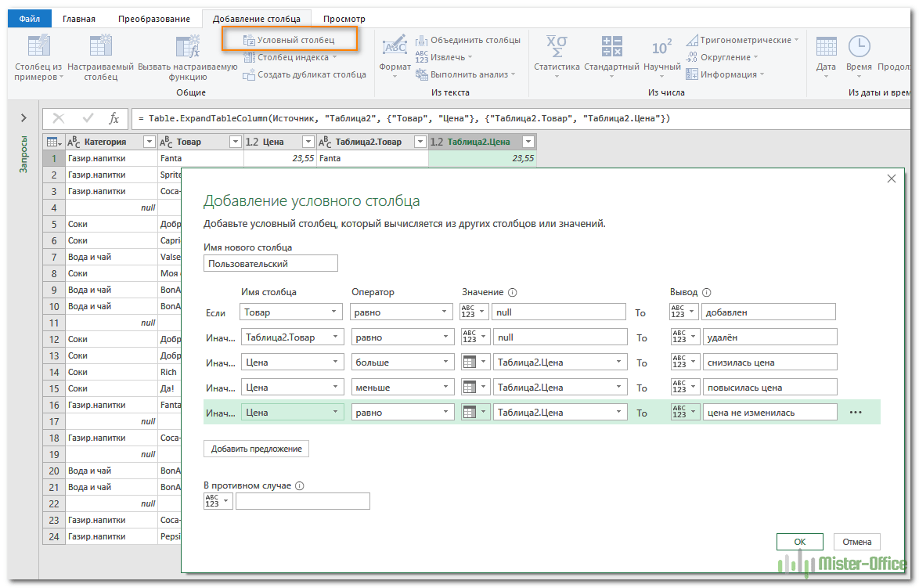Click the Научный 10² icon
Screen dimensions: 919x588
(x=661, y=47)
